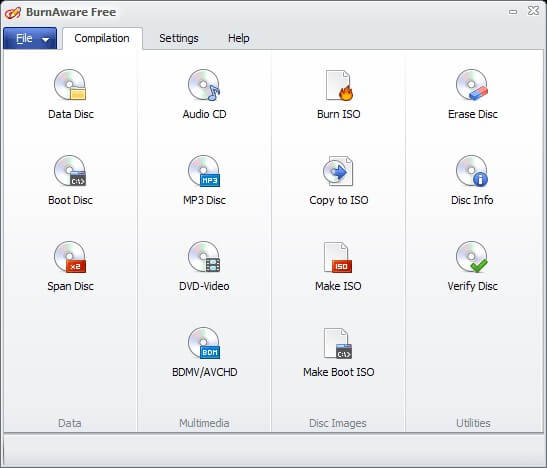The height and width of the screenshot is (468, 547).
Task: Open the BDMV/AVCHD disc tool
Action: coord(204,353)
